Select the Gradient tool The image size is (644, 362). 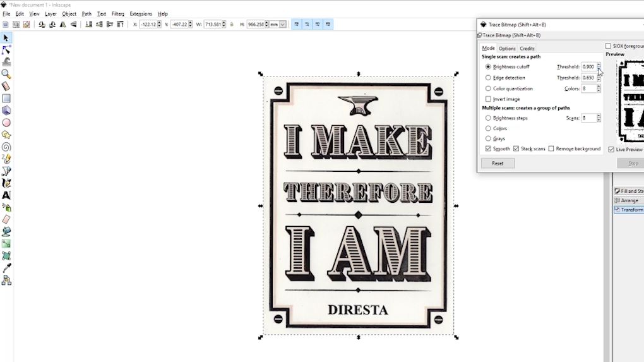pyautogui.click(x=6, y=244)
